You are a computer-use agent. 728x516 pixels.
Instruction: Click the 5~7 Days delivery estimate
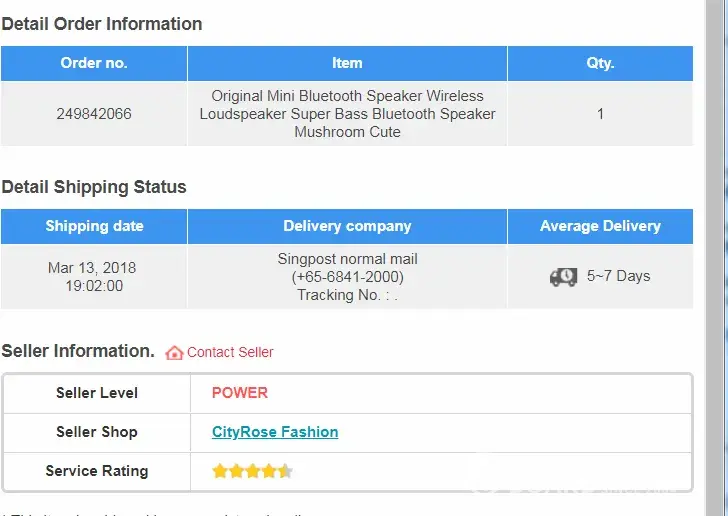click(x=618, y=276)
